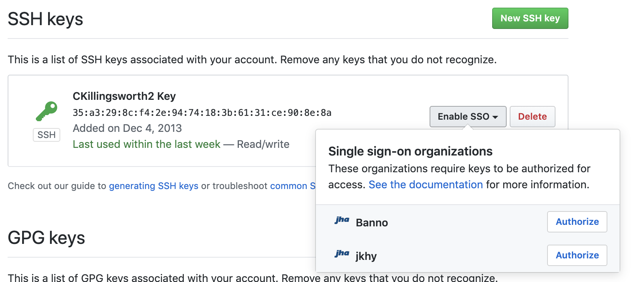Click the green key icon

pyautogui.click(x=47, y=111)
